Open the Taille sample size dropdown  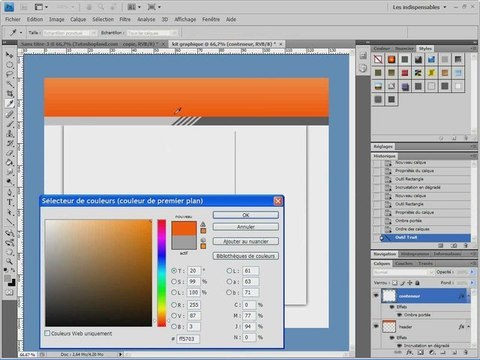point(70,33)
